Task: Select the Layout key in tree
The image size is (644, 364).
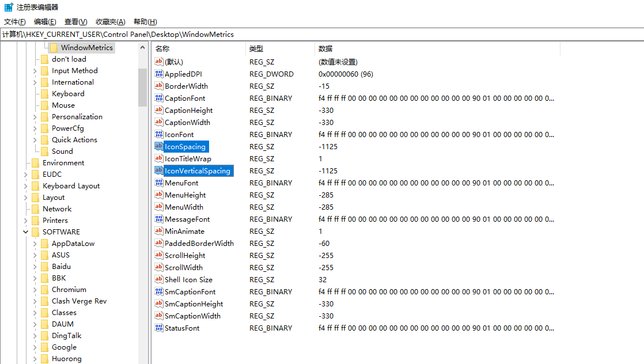Action: pos(54,198)
